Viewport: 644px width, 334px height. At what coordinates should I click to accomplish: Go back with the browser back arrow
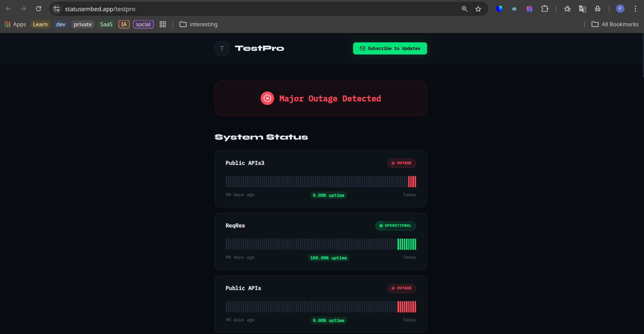tap(8, 9)
